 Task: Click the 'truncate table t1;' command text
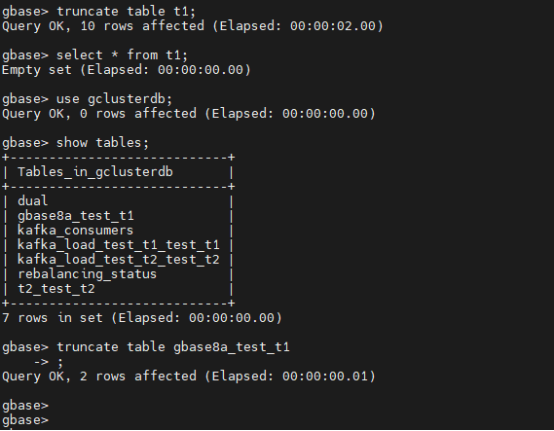(126, 12)
